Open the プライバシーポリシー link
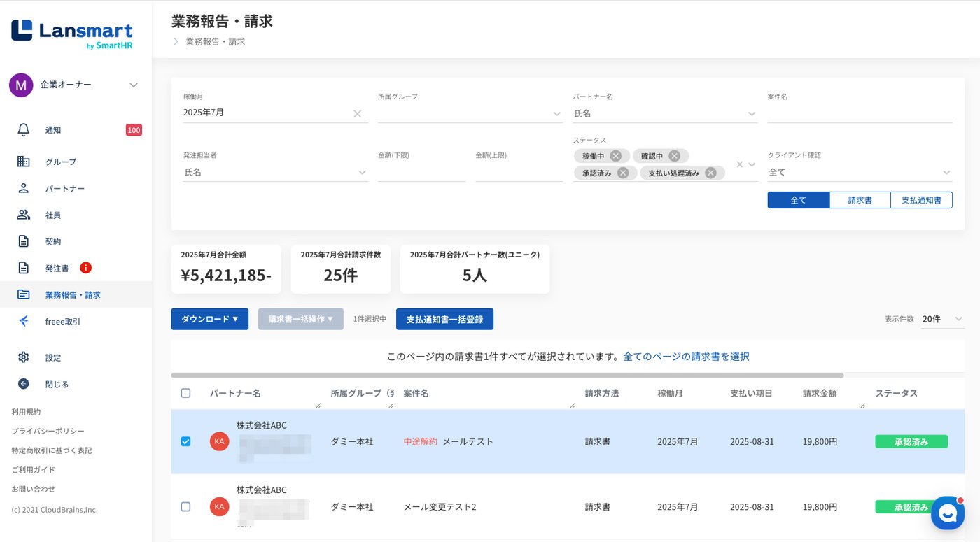This screenshot has height=542, width=980. click(x=48, y=431)
